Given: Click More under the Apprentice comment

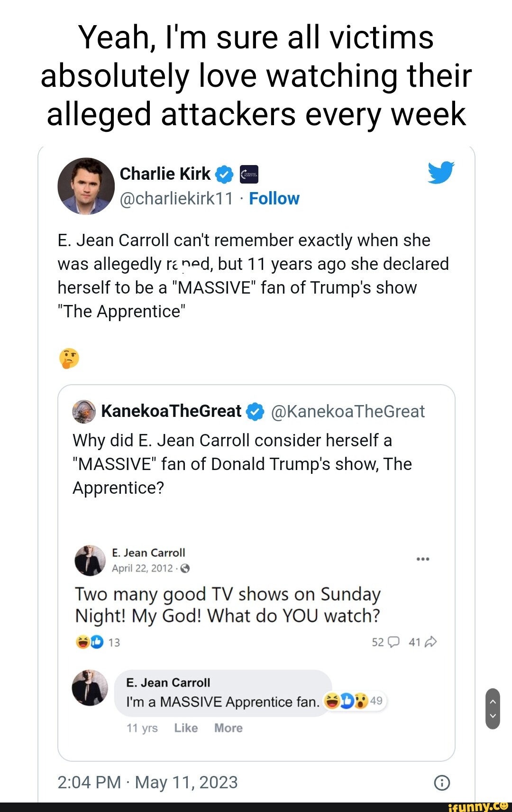Looking at the screenshot, I should pyautogui.click(x=228, y=728).
